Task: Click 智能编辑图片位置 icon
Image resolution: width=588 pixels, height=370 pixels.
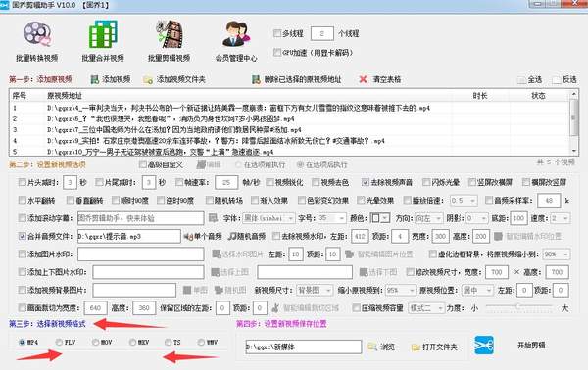Action: click(350, 254)
